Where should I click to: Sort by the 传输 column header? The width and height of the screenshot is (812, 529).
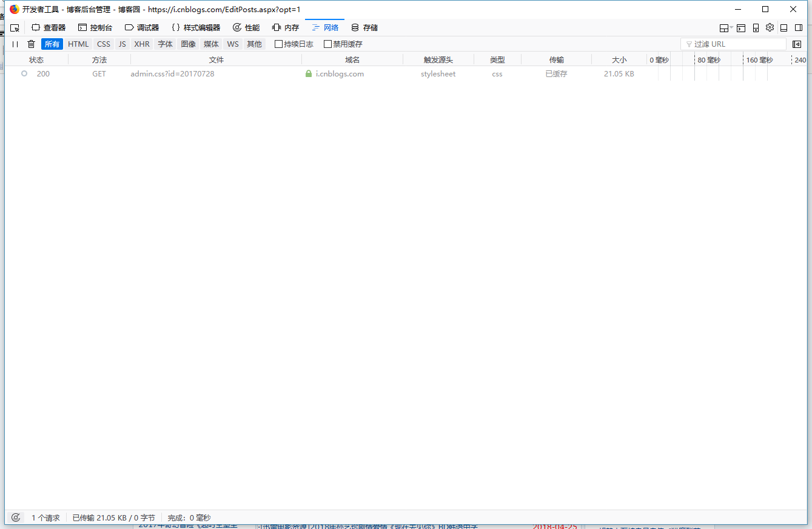pyautogui.click(x=557, y=60)
